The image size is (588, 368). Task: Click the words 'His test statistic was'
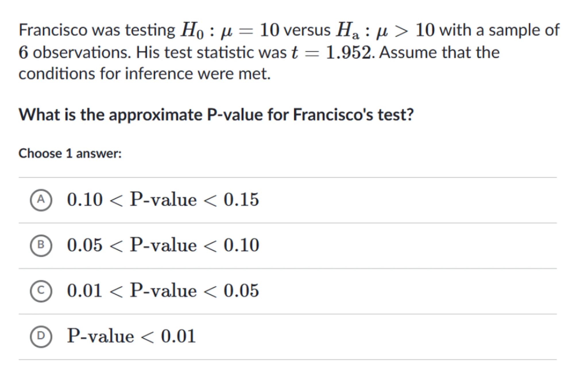click(211, 53)
